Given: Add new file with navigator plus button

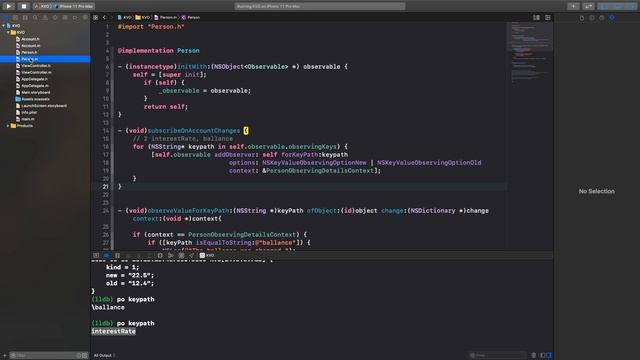Looking at the screenshot, I should (x=4, y=356).
